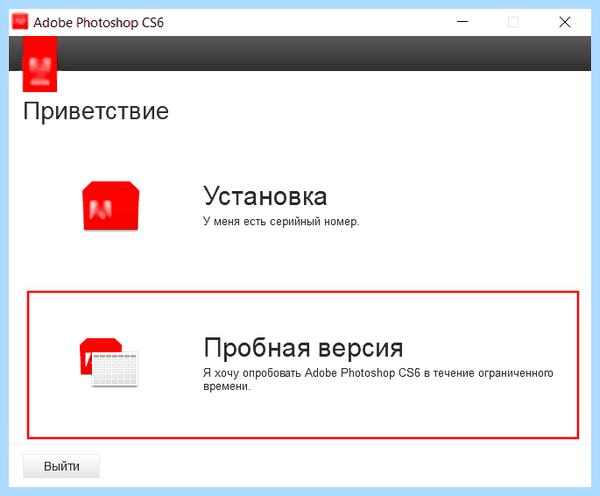The height and width of the screenshot is (496, 600).
Task: Select the Пробная версия option heading
Action: (303, 348)
